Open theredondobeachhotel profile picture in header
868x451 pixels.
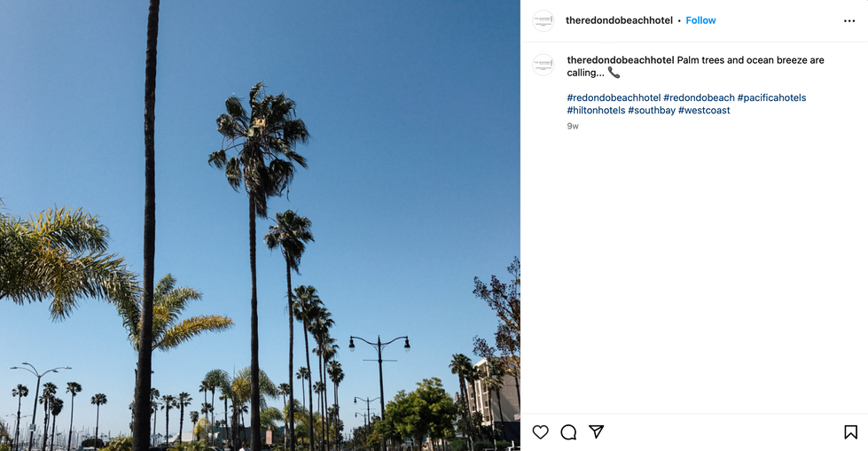(543, 20)
